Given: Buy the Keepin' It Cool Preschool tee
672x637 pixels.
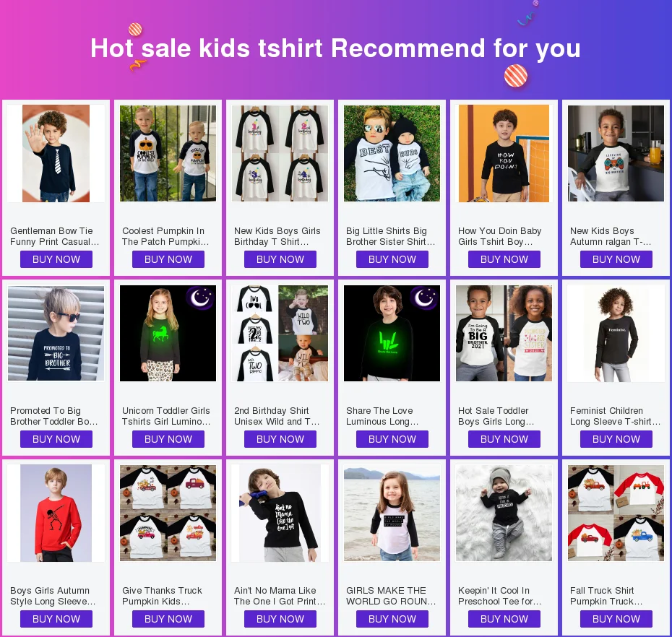Looking at the screenshot, I should point(504,619).
